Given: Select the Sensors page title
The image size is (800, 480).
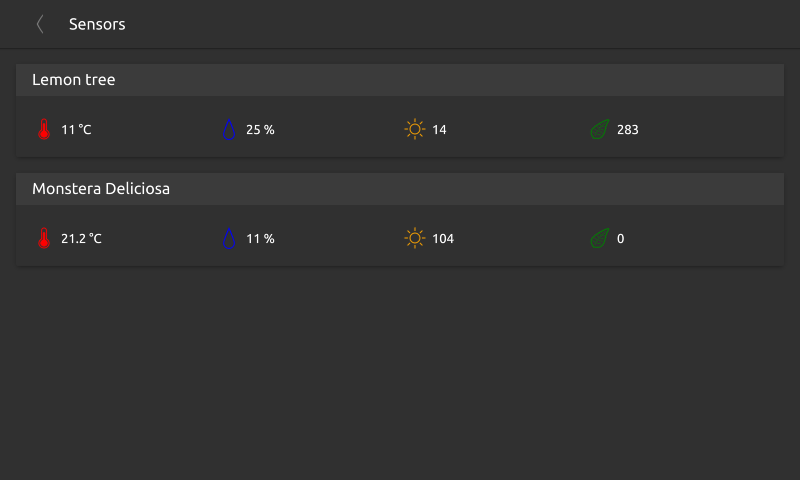Looking at the screenshot, I should (97, 24).
